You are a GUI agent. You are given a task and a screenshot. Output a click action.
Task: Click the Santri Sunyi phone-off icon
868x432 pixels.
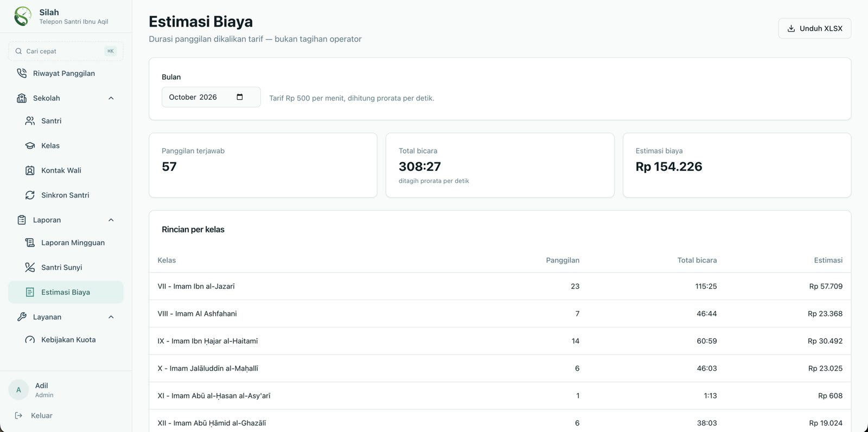(30, 267)
